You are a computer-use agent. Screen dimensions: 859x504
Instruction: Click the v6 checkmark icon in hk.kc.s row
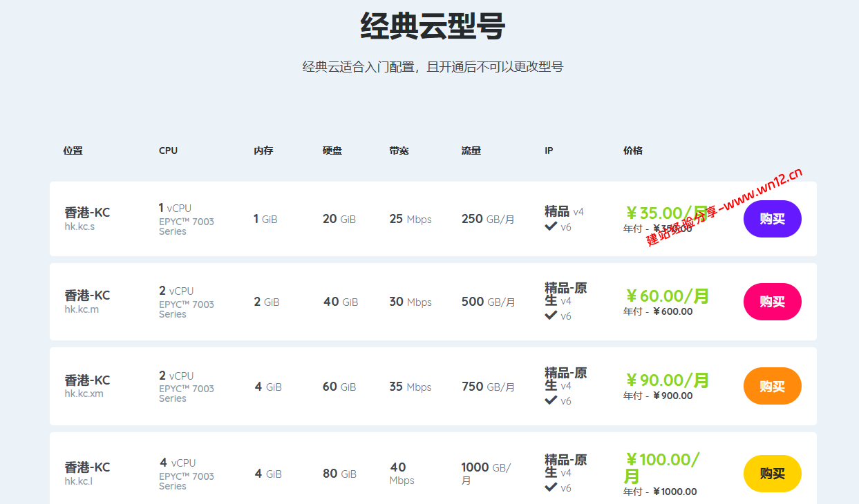[551, 226]
